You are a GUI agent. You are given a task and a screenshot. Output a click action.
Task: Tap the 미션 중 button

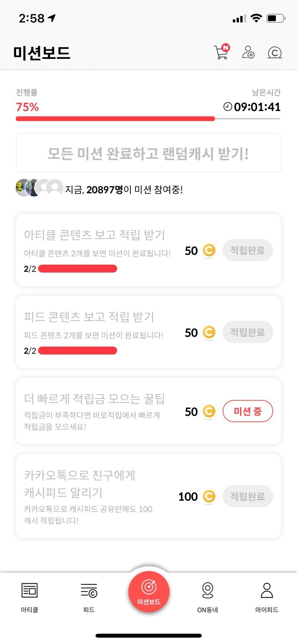pyautogui.click(x=248, y=411)
